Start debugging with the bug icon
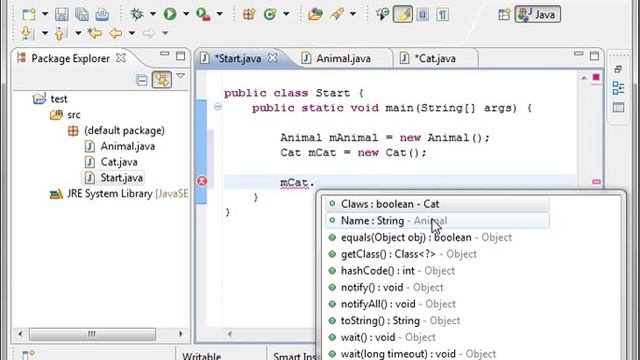 pos(137,14)
